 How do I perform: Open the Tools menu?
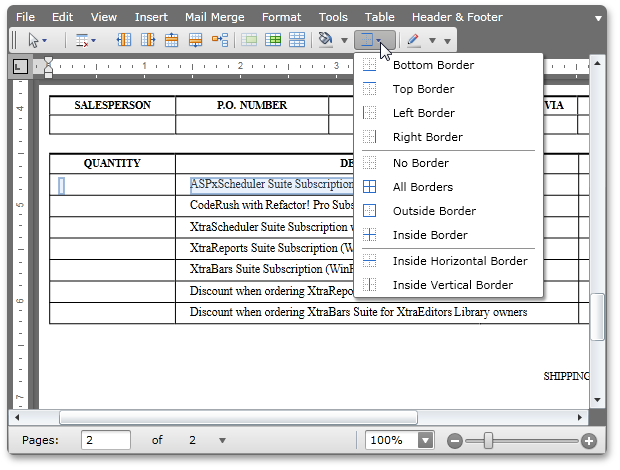tap(333, 17)
